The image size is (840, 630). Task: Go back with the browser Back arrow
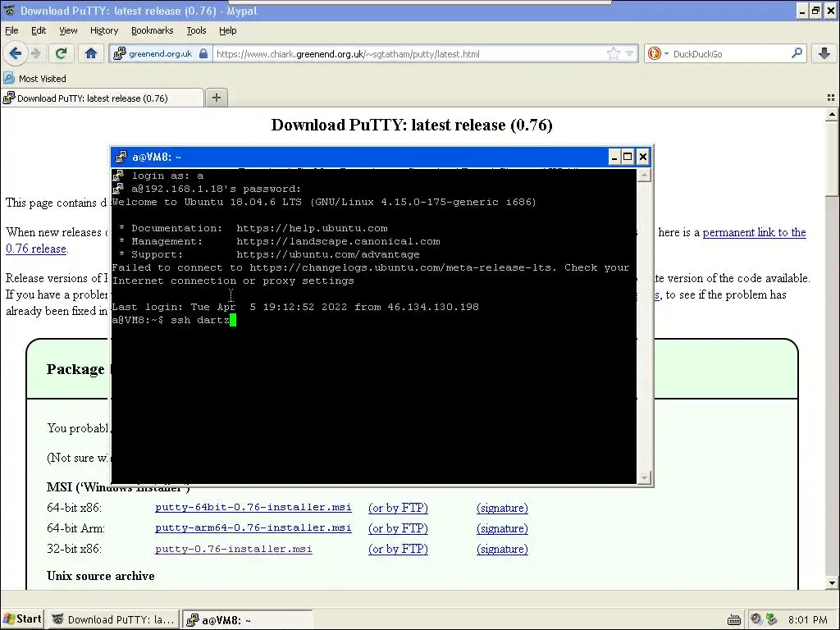point(16,53)
